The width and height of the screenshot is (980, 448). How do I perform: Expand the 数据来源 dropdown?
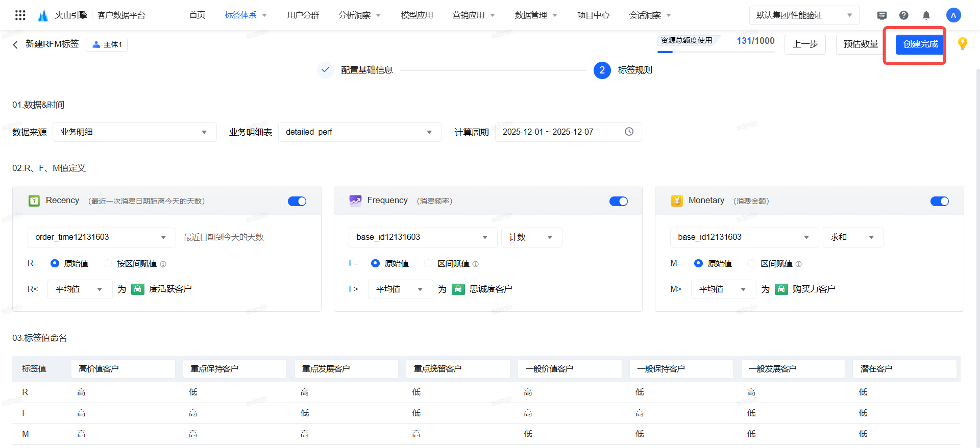pos(135,132)
